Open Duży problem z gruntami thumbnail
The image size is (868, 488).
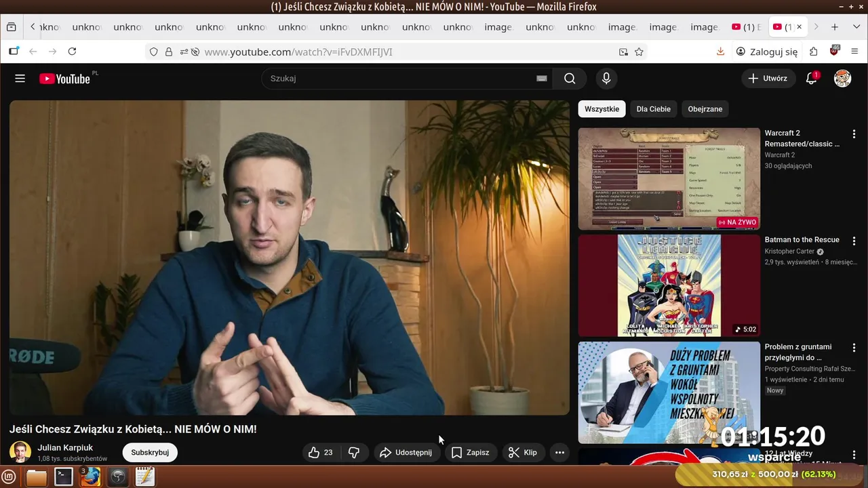tap(669, 392)
